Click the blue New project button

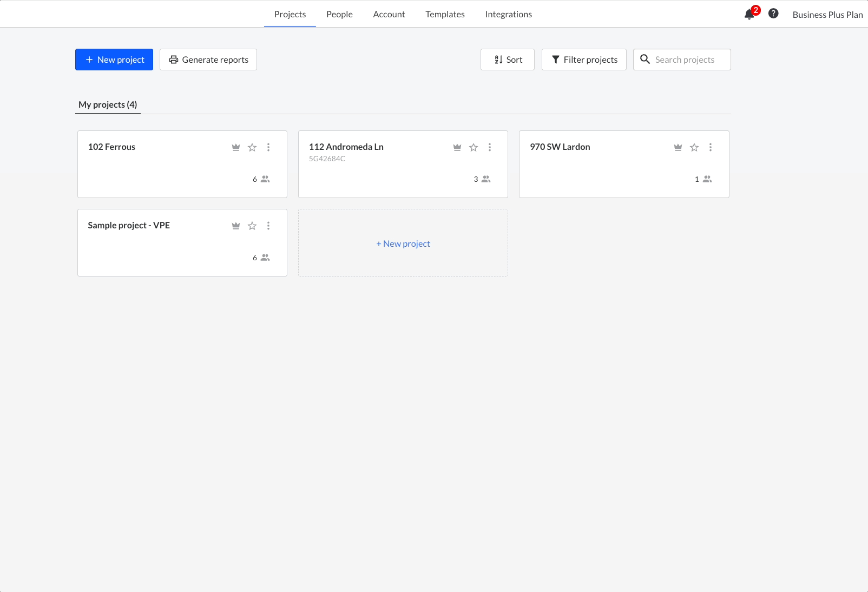pyautogui.click(x=114, y=60)
